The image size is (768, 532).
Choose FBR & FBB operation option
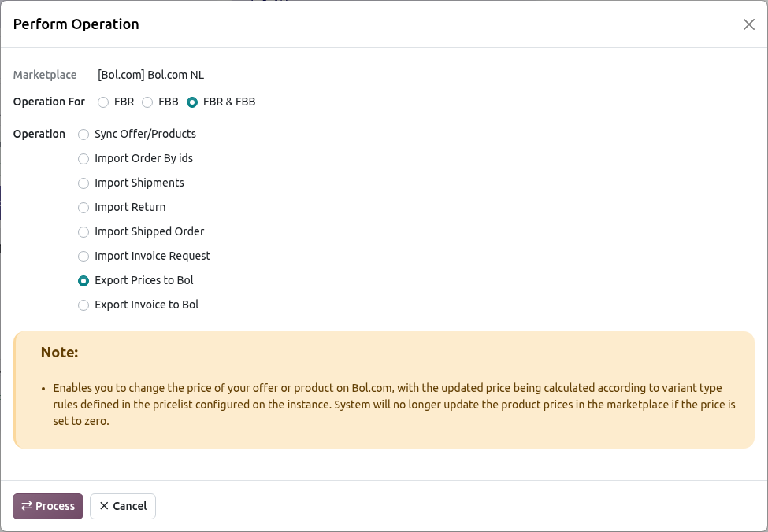click(x=192, y=102)
